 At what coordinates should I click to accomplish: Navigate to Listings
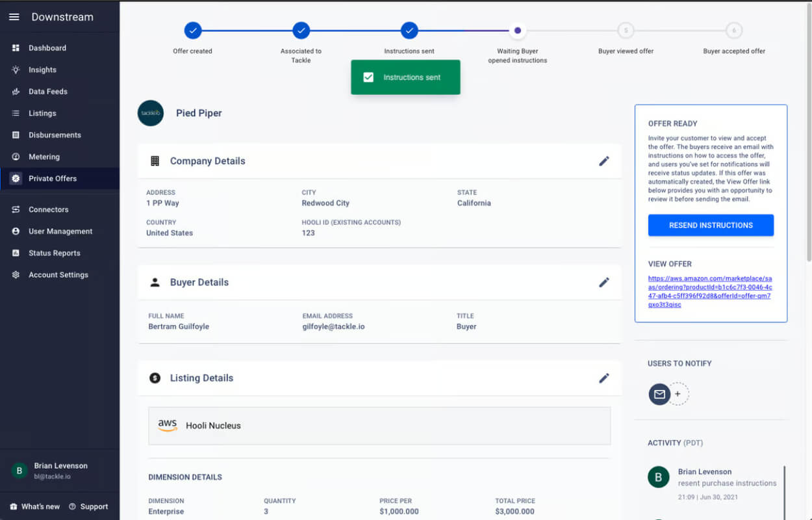click(60, 113)
